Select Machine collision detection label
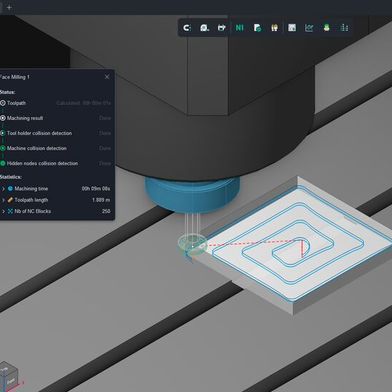 (x=37, y=148)
